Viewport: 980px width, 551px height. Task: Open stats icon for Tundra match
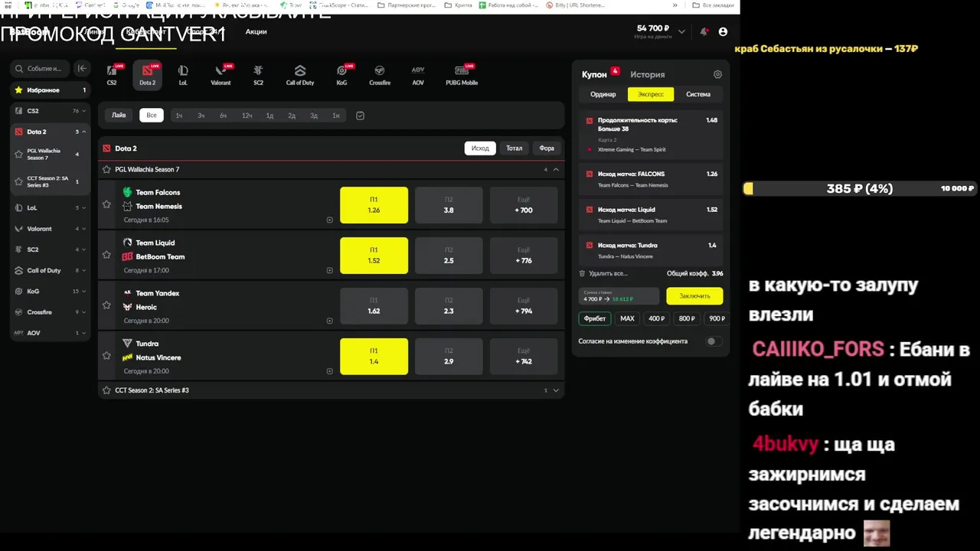[x=329, y=371]
